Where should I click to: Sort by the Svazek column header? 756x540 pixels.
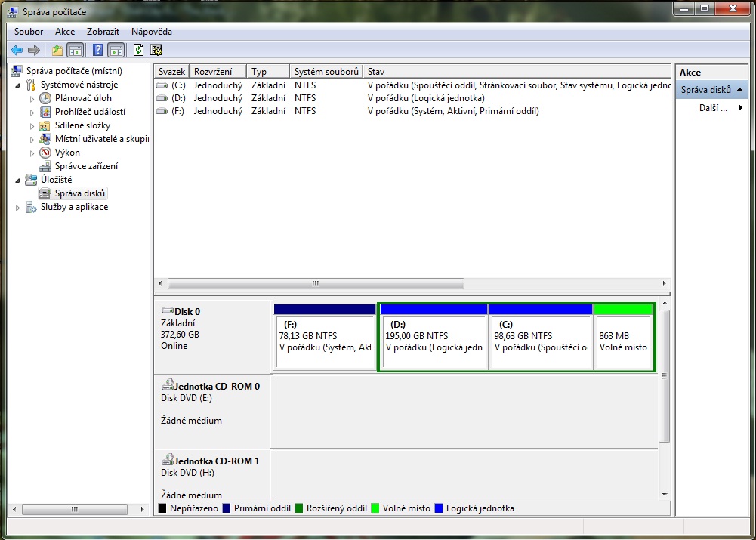point(171,71)
